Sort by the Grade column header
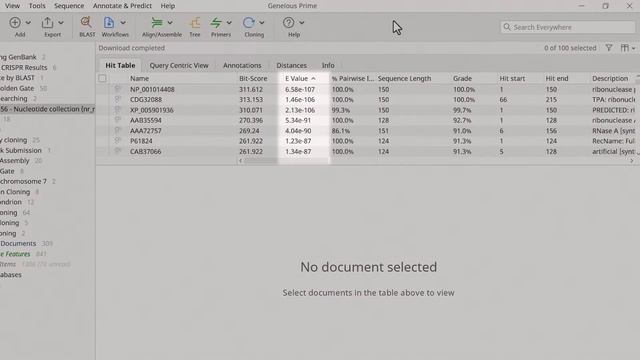This screenshot has height=360, width=640. point(462,78)
